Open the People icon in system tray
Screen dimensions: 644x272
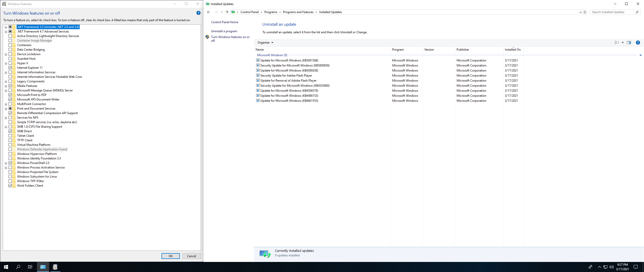590,267
